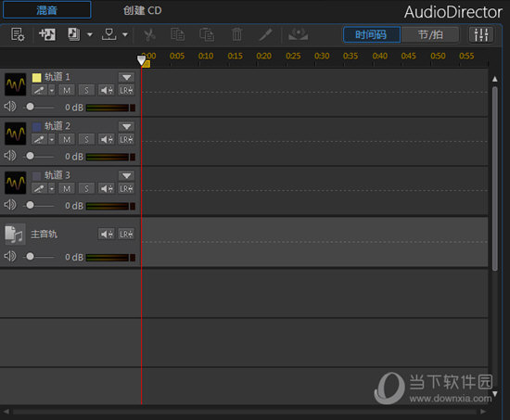
Task: Select the pen edit tool icon
Action: point(266,34)
